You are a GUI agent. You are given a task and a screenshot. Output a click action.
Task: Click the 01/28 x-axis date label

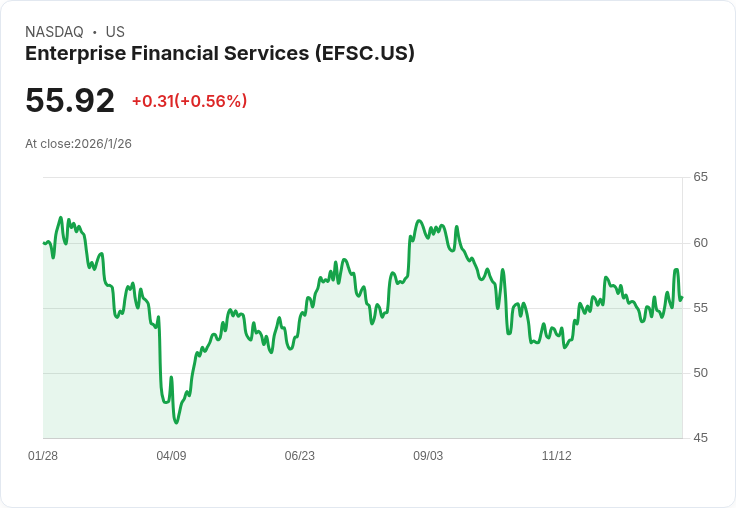(43, 456)
